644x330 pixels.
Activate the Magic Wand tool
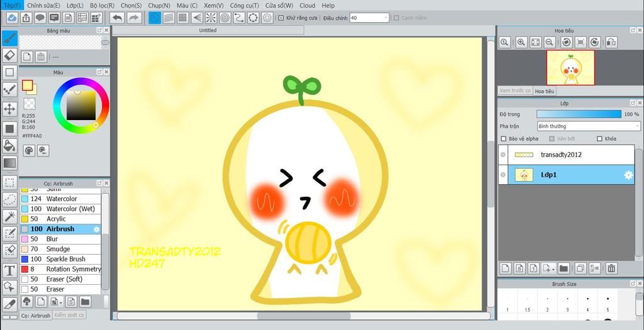click(10, 216)
